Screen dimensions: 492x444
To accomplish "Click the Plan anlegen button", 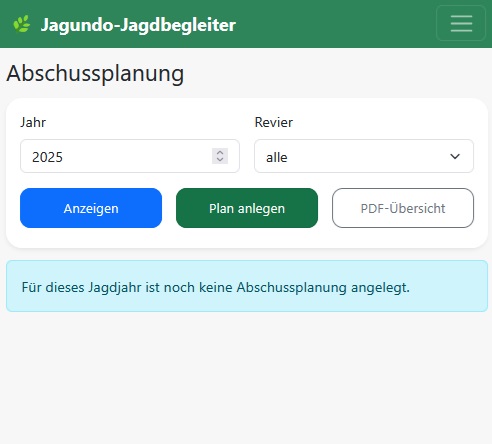I will point(247,208).
